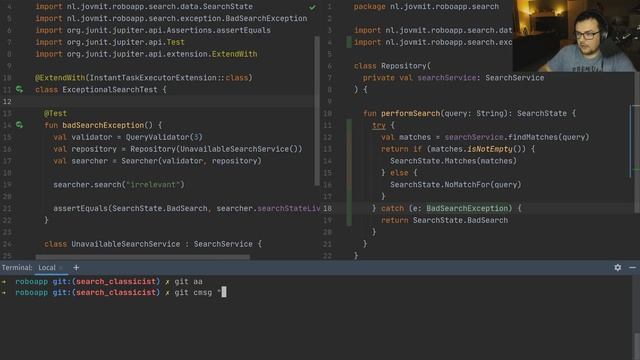This screenshot has height=360, width=640.
Task: Click the left editor vertical scrollbar
Action: (317, 110)
